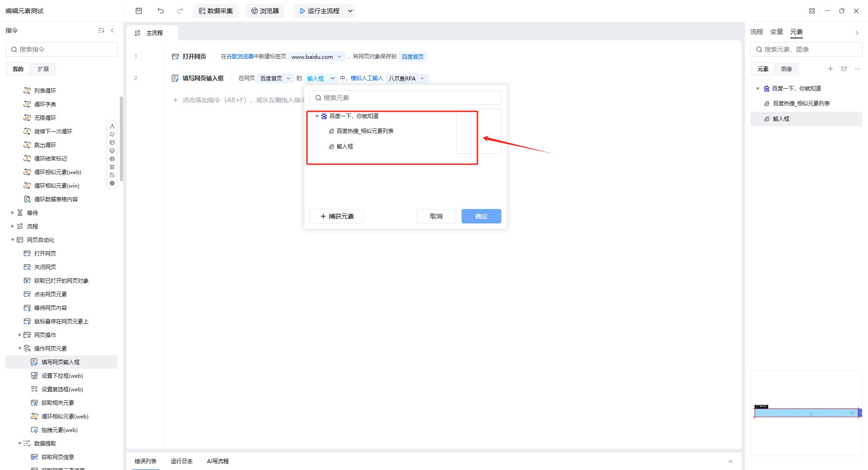The width and height of the screenshot is (868, 470).
Task: Open the AI写流程 tab
Action: (x=218, y=461)
